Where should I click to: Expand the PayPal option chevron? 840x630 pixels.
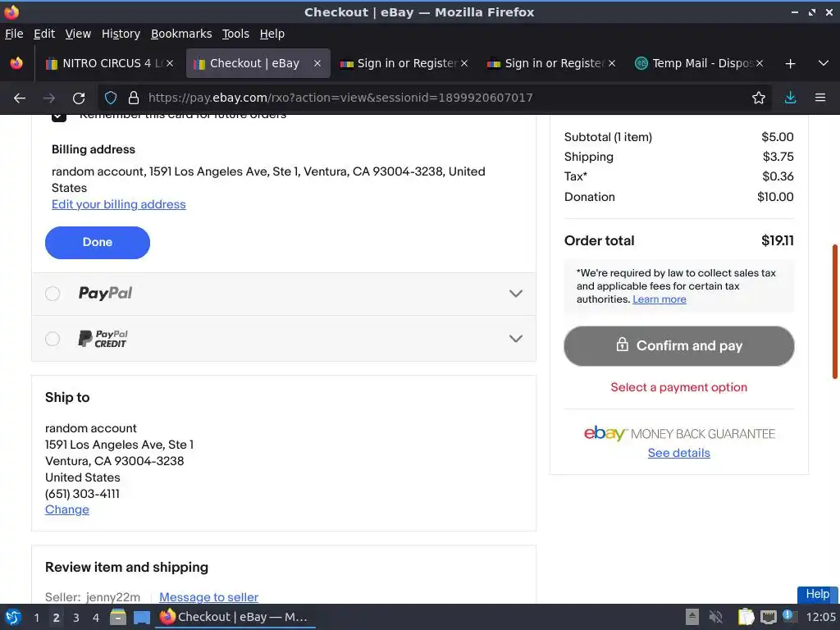click(516, 294)
